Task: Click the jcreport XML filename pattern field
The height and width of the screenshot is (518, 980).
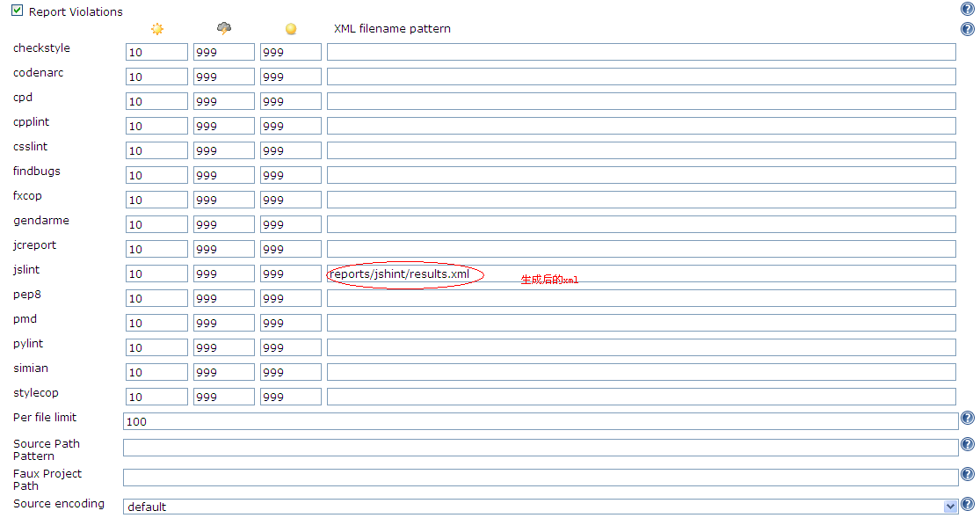Action: click(x=642, y=249)
